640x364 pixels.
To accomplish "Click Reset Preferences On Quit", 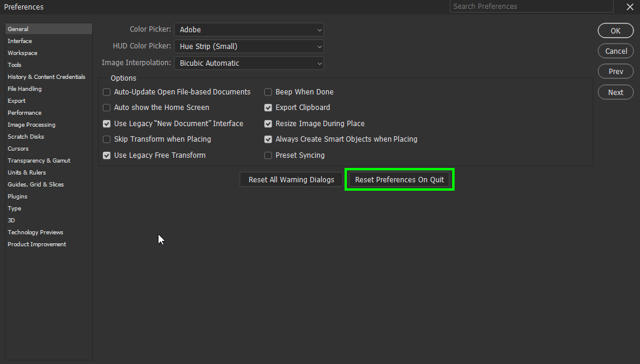I will (x=399, y=179).
